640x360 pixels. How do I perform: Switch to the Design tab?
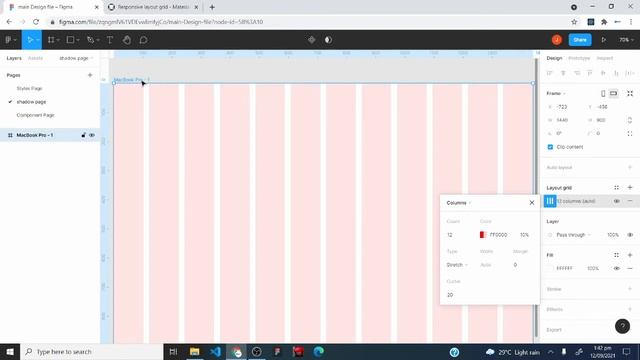click(554, 58)
